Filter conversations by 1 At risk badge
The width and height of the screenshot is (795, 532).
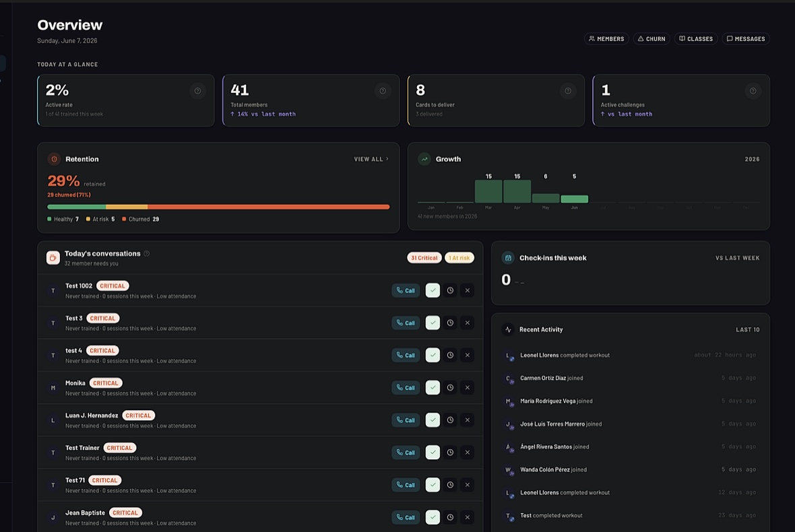[459, 258]
